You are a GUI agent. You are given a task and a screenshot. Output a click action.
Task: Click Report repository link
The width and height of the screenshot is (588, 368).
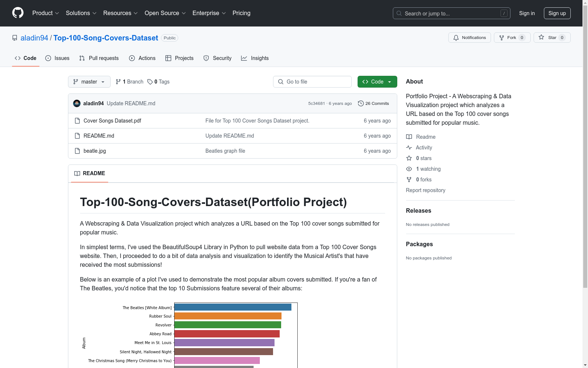point(426,190)
